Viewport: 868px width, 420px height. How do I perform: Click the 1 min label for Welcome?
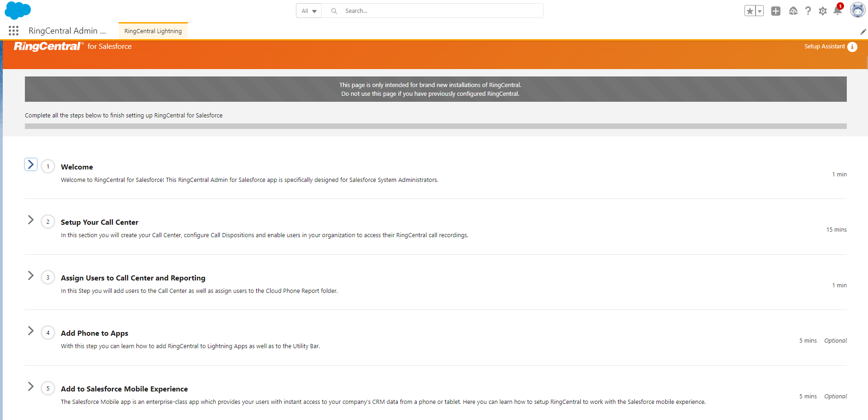coord(839,175)
